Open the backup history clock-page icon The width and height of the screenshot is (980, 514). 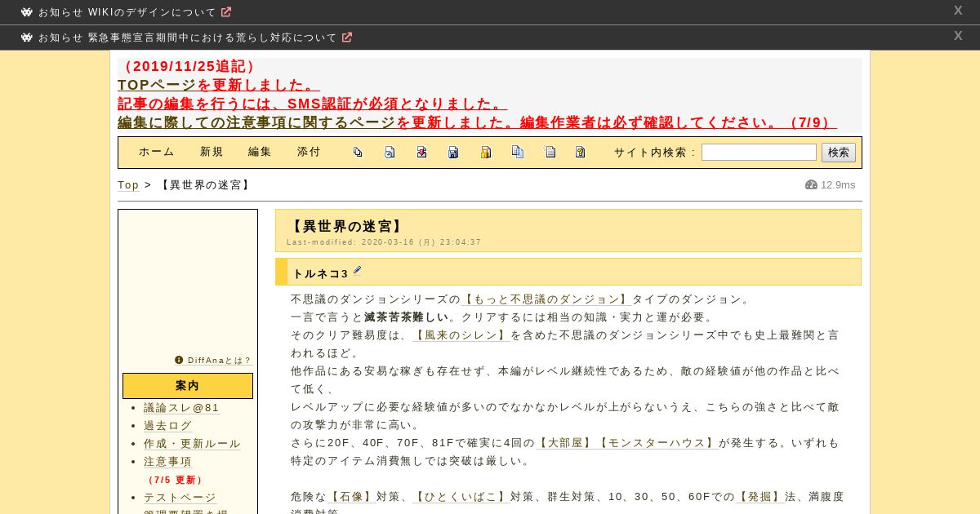[390, 152]
